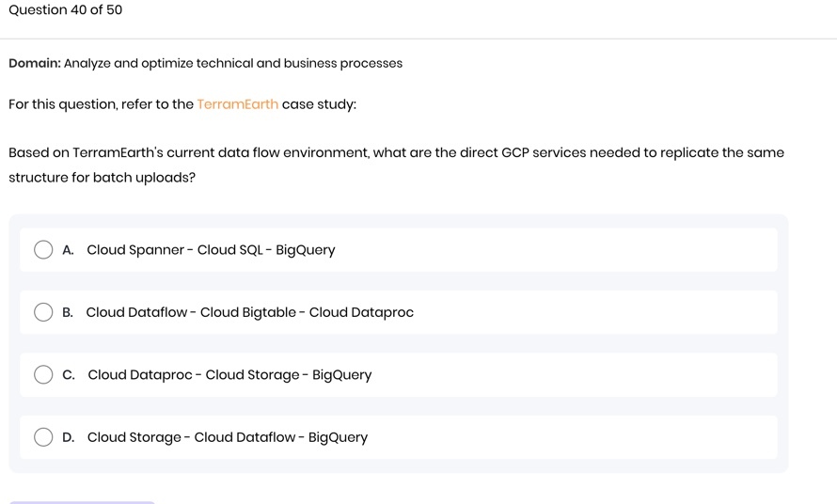Select radio button for option A
The height and width of the screenshot is (504, 837).
click(43, 249)
